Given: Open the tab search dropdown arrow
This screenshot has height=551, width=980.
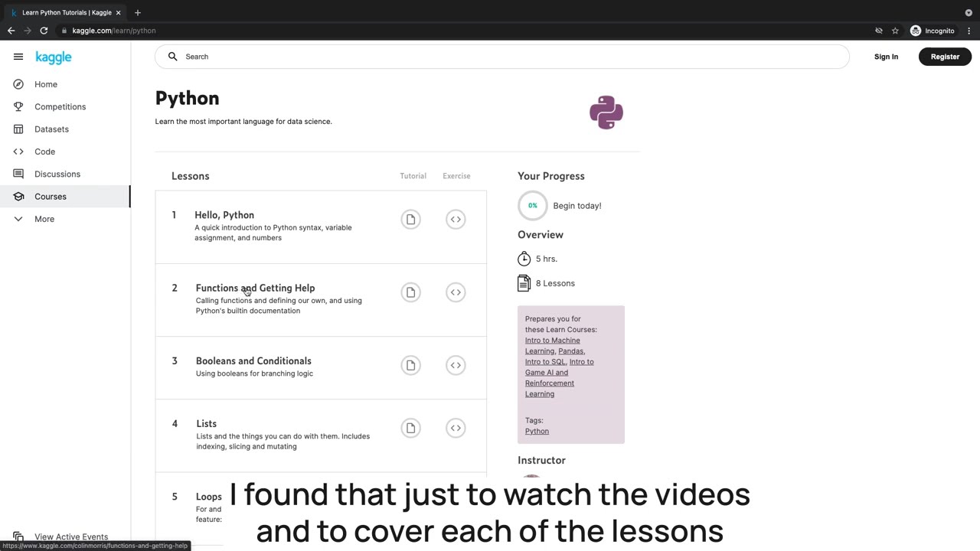Looking at the screenshot, I should [x=969, y=12].
